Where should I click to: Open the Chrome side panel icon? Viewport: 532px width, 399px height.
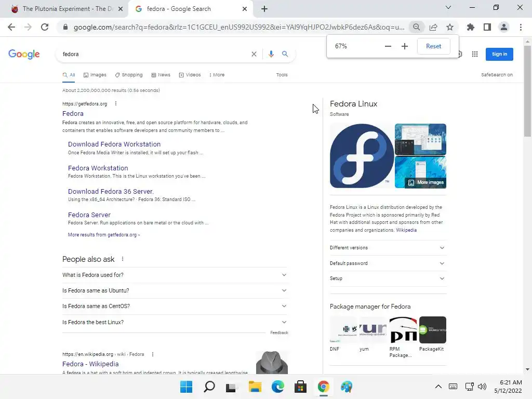tap(487, 27)
